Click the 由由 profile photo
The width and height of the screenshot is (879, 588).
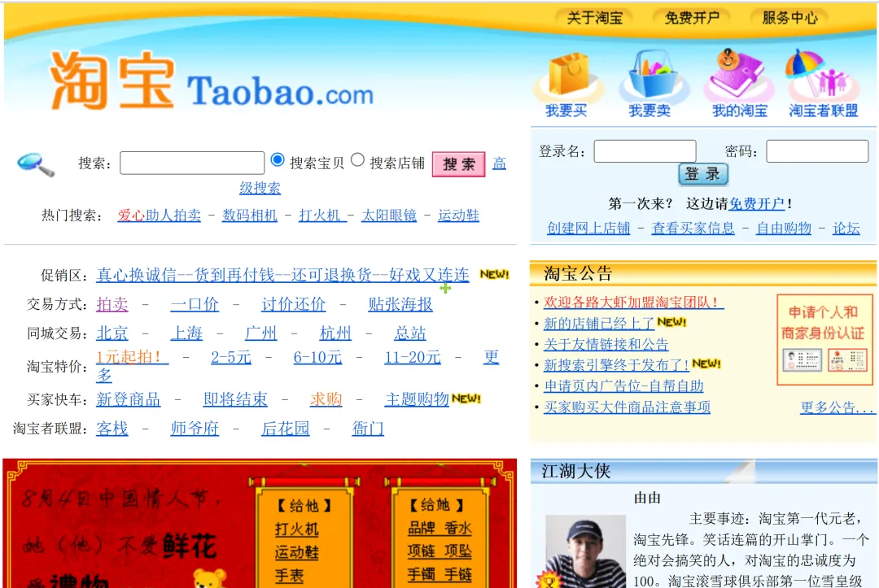point(585,551)
